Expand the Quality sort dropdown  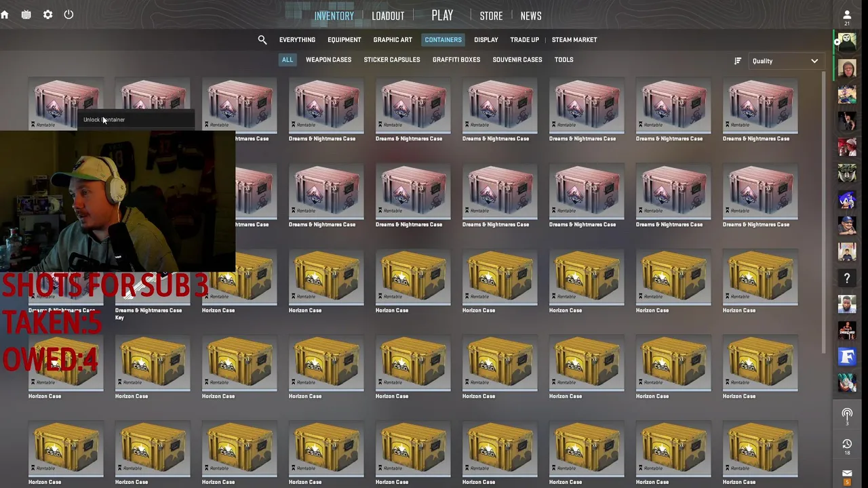(x=785, y=61)
